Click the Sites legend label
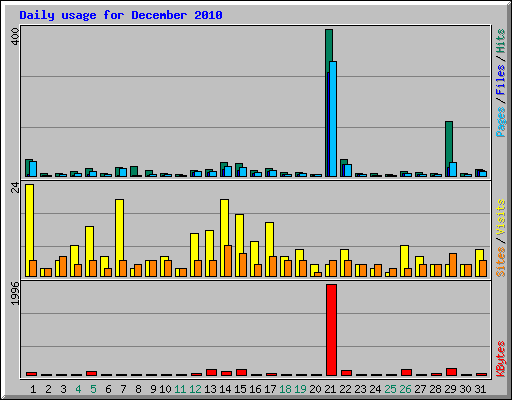512x400 pixels. pos(500,262)
